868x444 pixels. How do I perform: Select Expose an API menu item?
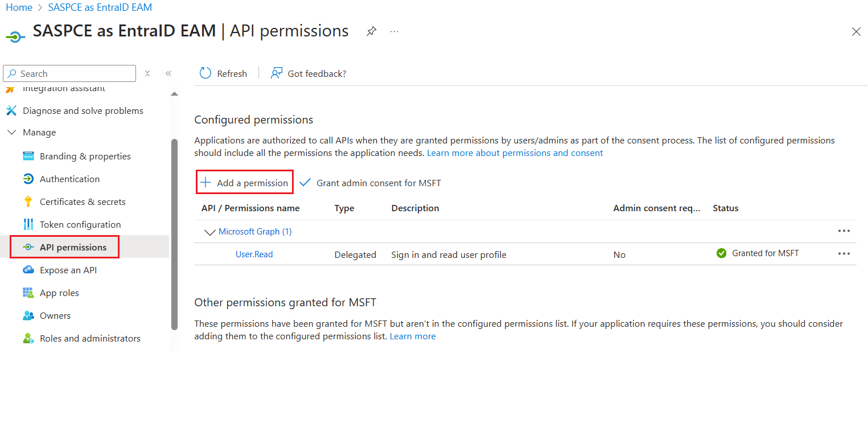(x=68, y=270)
